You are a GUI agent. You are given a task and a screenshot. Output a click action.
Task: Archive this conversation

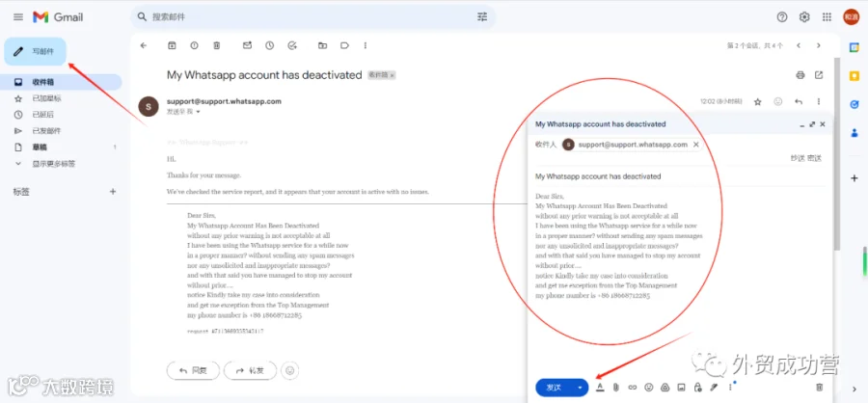[172, 45]
